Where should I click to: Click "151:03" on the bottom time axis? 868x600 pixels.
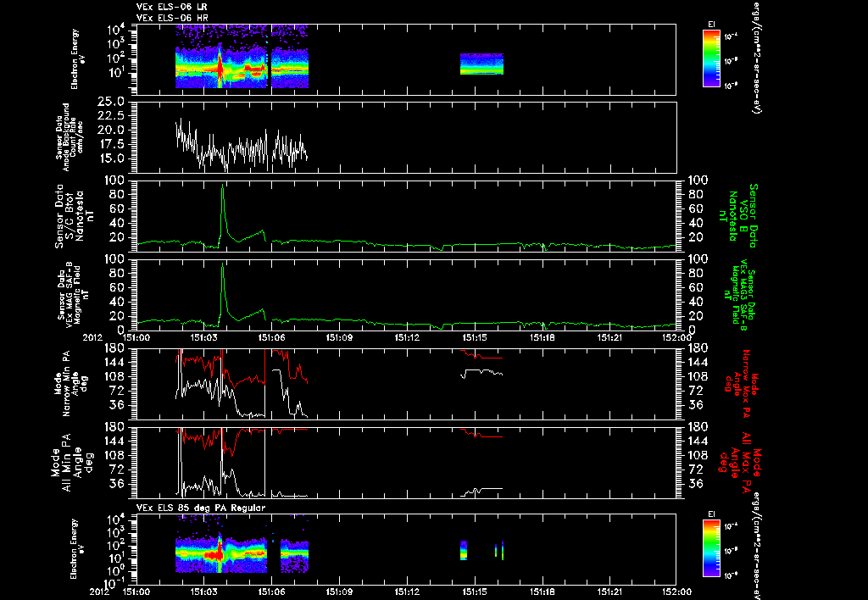click(204, 592)
